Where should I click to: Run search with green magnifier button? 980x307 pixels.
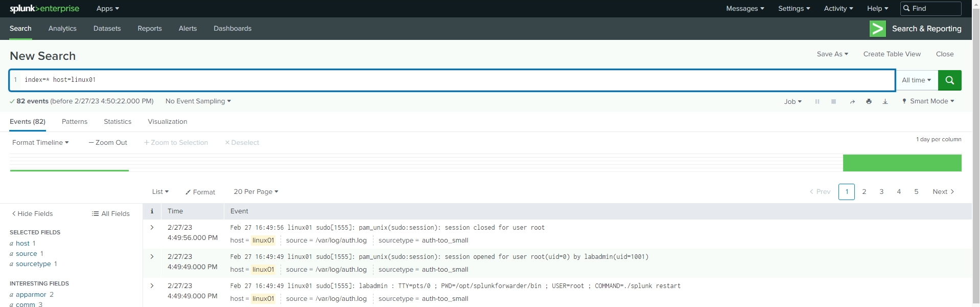pos(950,80)
